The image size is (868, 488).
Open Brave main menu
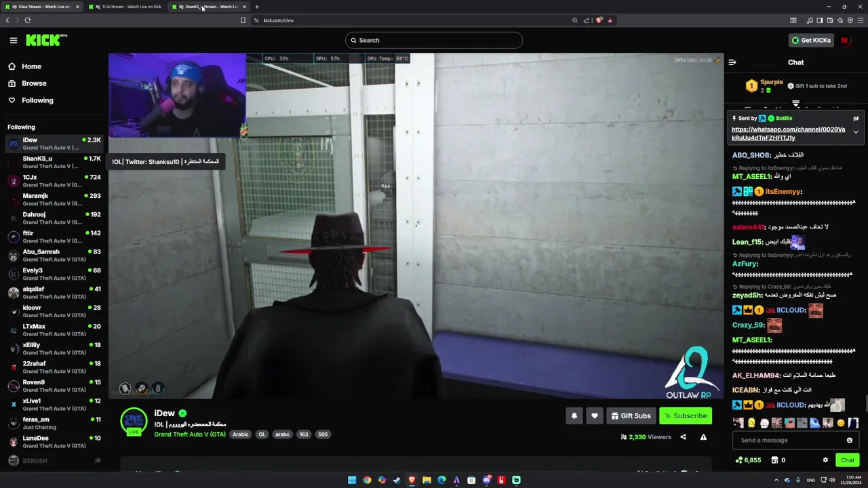click(860, 20)
